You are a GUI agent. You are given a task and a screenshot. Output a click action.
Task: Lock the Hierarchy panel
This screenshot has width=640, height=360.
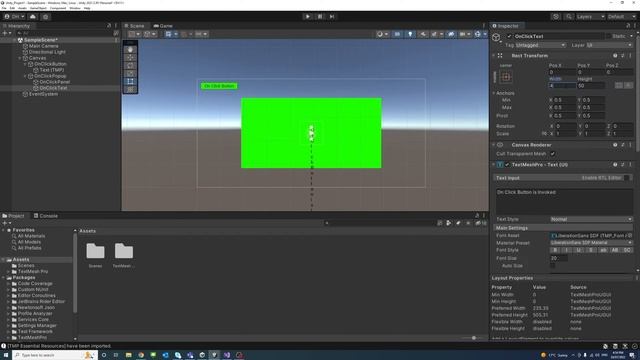(109, 26)
